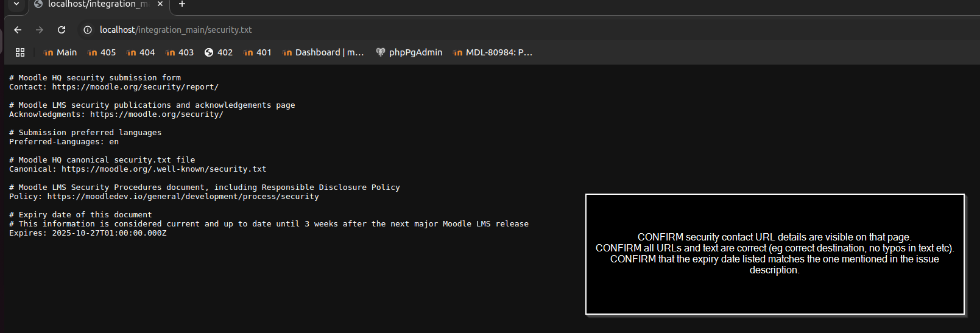The width and height of the screenshot is (980, 333).
Task: Go forward with the forward arrow
Action: click(40, 30)
